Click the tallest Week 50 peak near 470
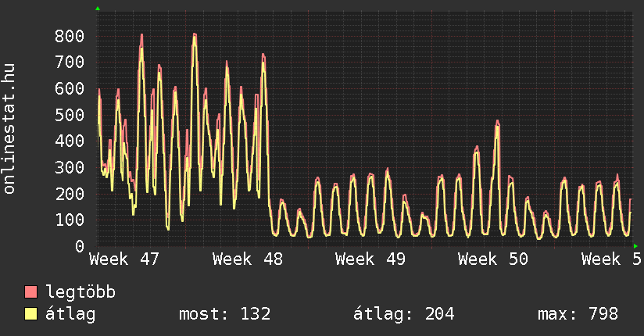Image resolution: width=644 pixels, height=336 pixels. pos(497,123)
